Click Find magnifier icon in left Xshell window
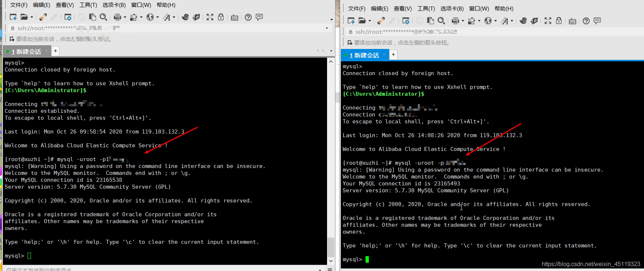This screenshot has height=271, width=644. pyautogui.click(x=103, y=17)
